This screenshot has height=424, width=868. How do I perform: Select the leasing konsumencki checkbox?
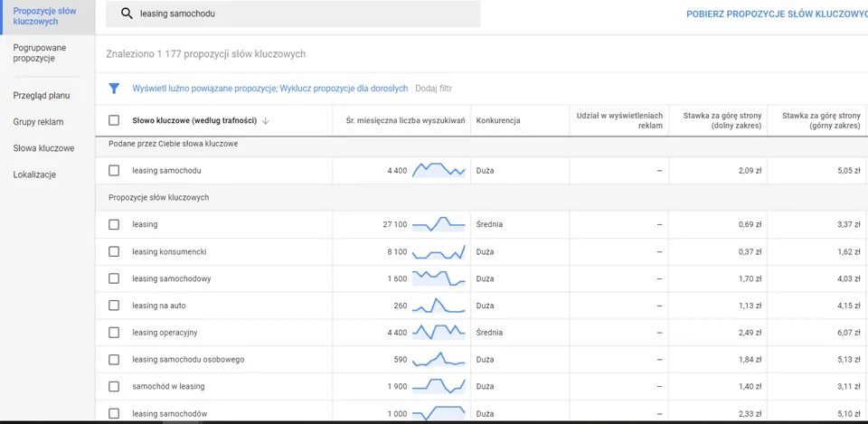(114, 251)
